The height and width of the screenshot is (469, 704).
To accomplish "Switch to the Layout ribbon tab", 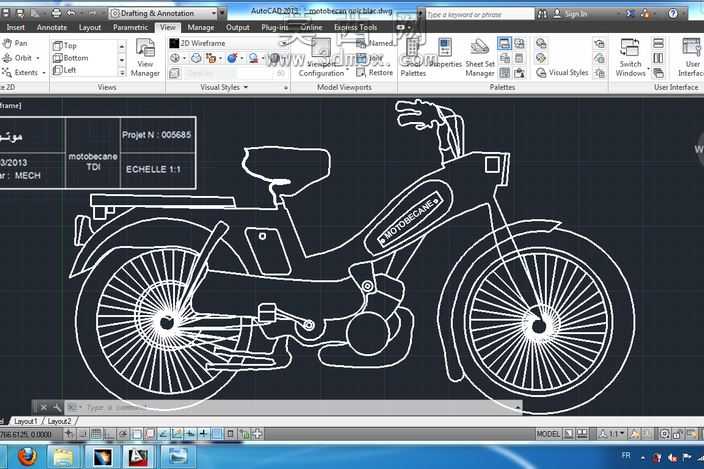I will tap(90, 27).
